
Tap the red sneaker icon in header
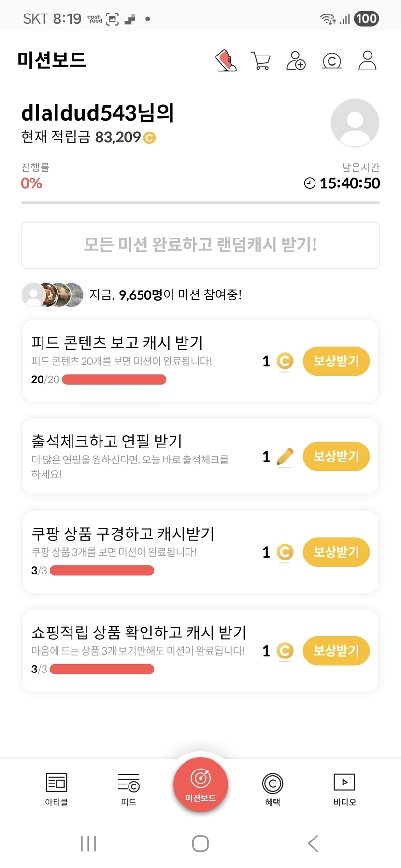click(x=226, y=61)
